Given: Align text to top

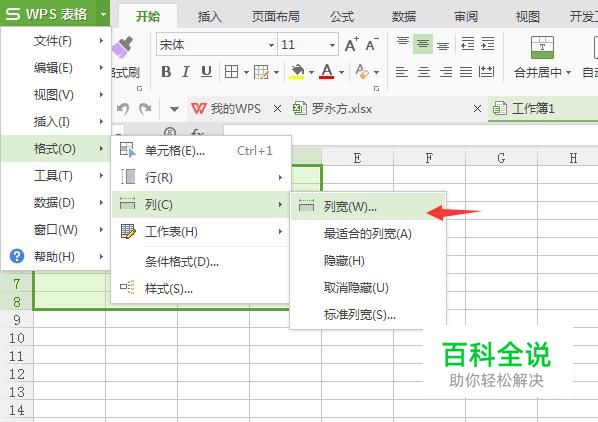Looking at the screenshot, I should pos(403,41).
